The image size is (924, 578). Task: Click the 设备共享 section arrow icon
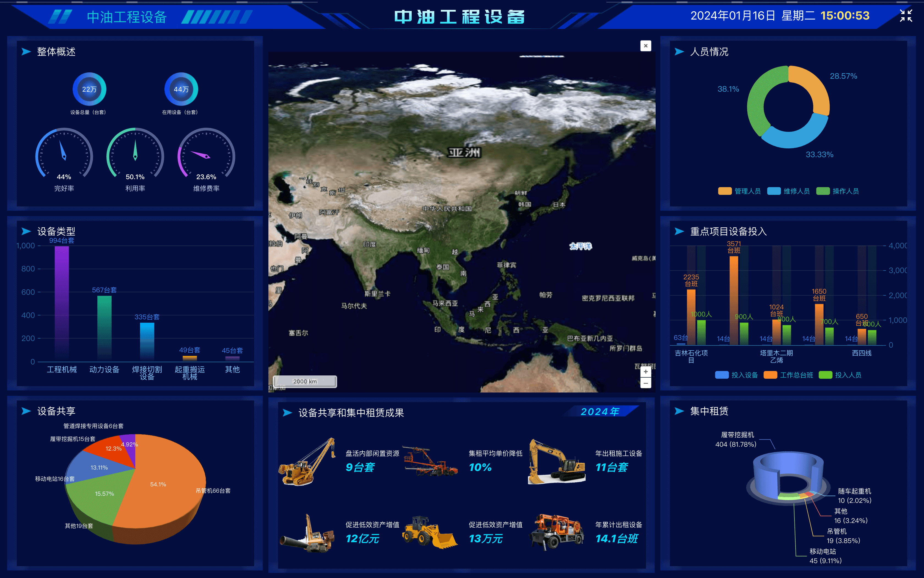tap(26, 411)
